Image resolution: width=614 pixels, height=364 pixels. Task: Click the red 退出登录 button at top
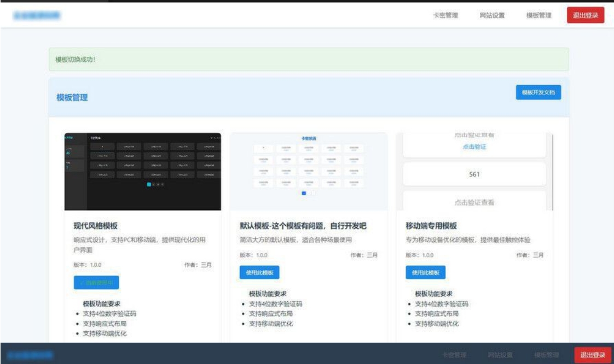tap(585, 15)
